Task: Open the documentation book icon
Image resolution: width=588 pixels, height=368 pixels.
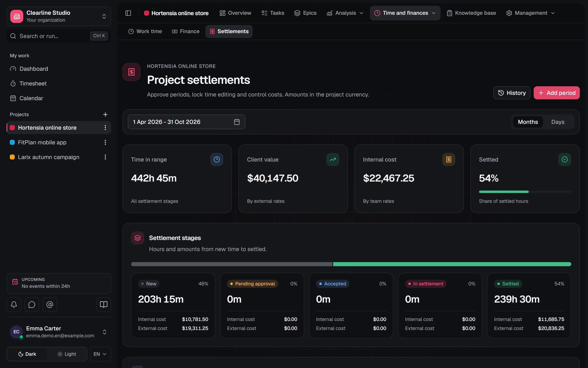Action: coord(104,304)
